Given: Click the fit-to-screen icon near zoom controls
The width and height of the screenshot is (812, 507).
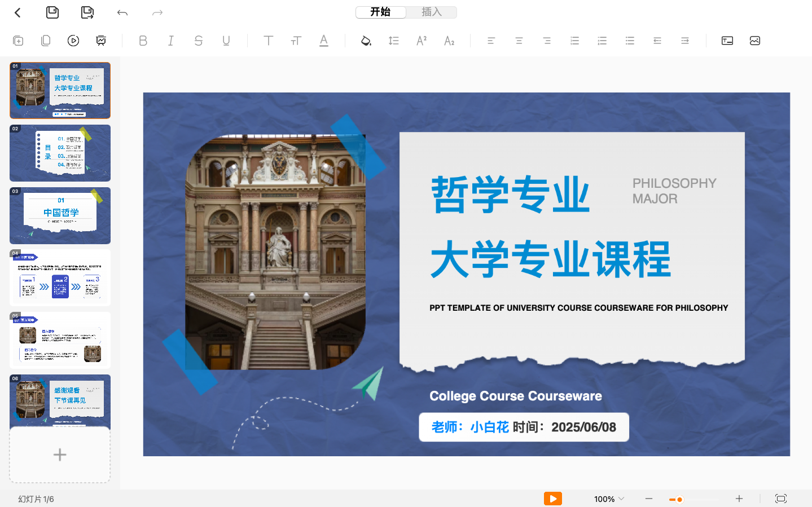Looking at the screenshot, I should click(x=781, y=499).
